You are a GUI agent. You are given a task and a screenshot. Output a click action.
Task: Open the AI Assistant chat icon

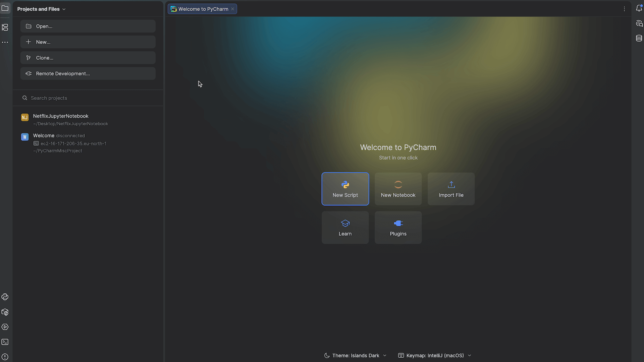click(x=639, y=23)
